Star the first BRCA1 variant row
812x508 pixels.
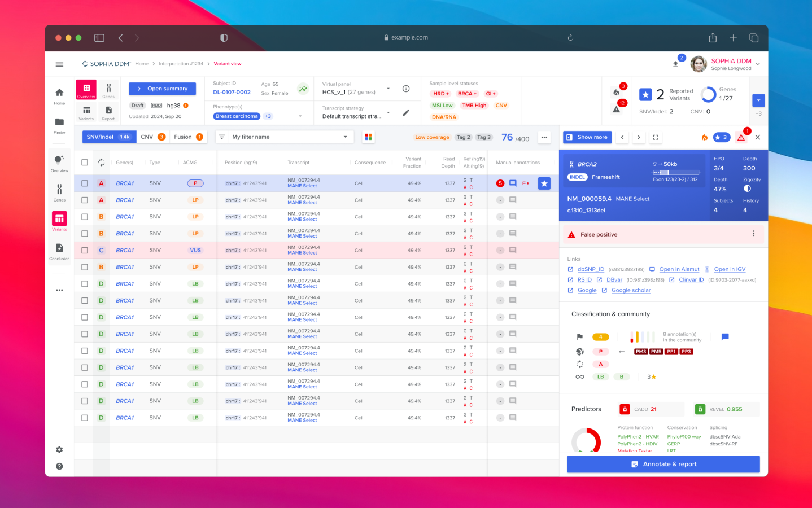(x=544, y=183)
